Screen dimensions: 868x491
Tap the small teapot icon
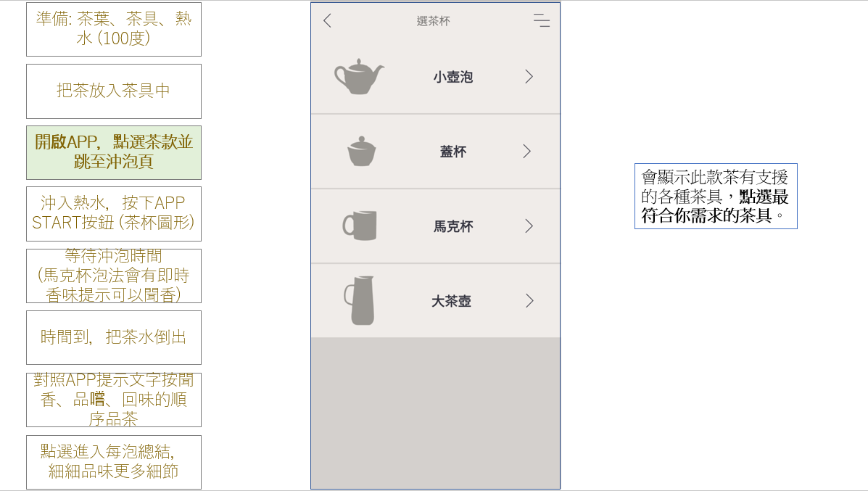pos(359,77)
